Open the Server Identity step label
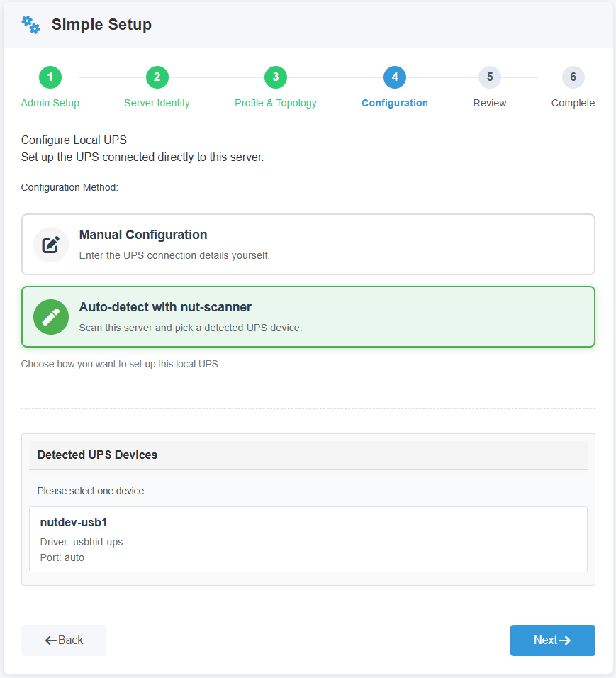This screenshot has height=678, width=616. [x=157, y=103]
